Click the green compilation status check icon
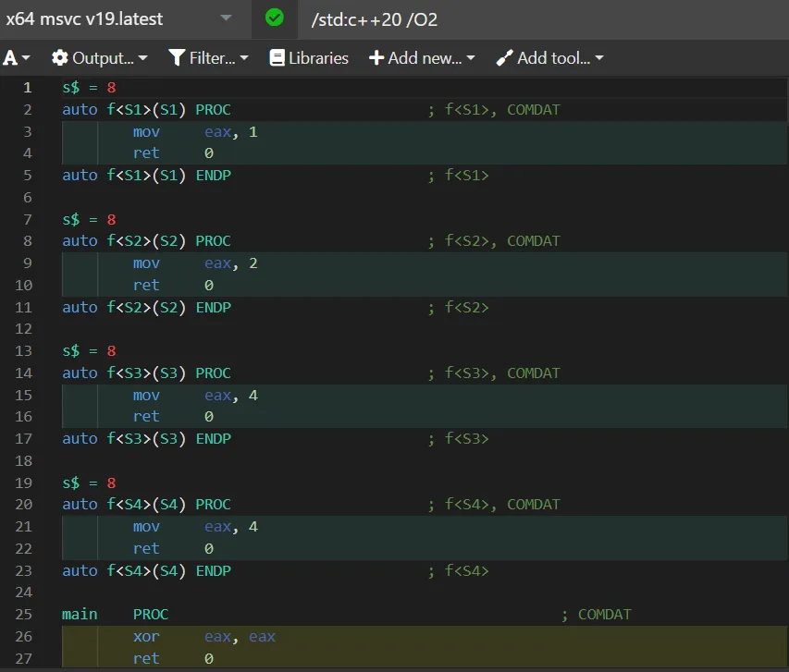Viewport: 789px width, 672px height. point(274,18)
